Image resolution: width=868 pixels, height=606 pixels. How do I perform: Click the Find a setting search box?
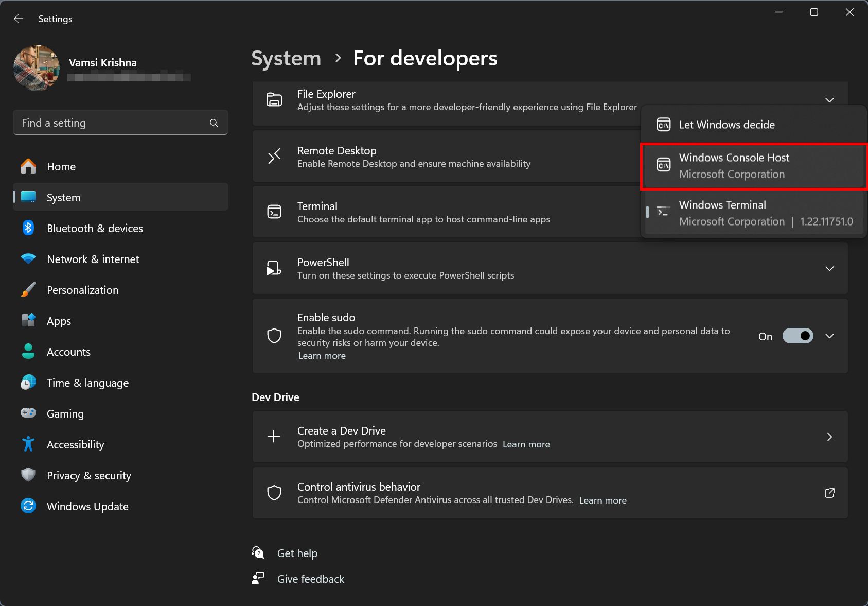[120, 123]
